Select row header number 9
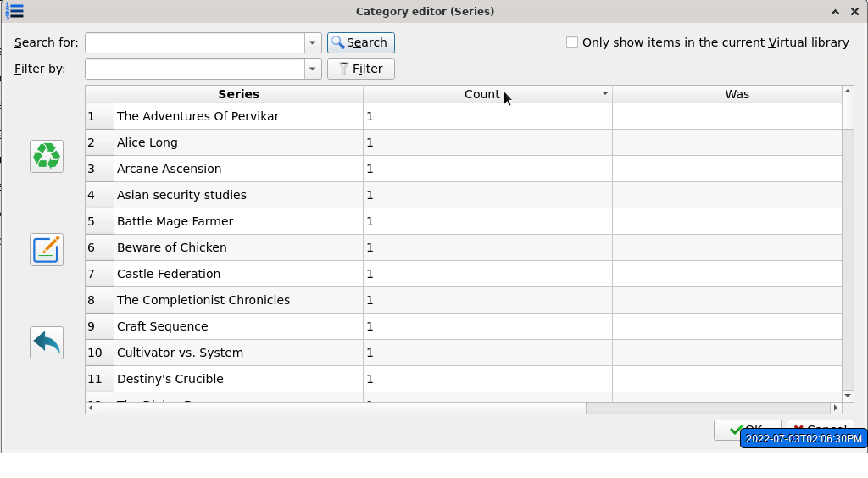The image size is (868, 478). (99, 326)
